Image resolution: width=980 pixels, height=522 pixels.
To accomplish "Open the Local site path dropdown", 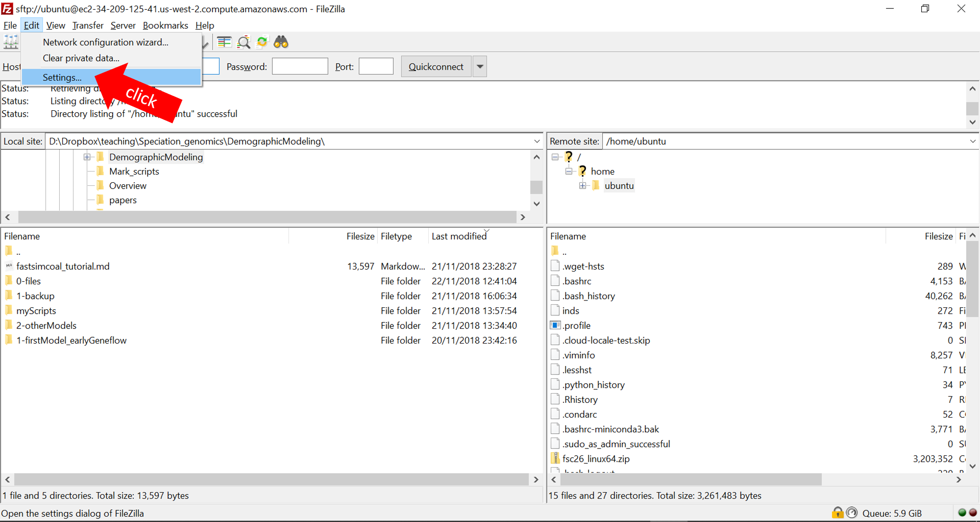I will click(x=537, y=141).
